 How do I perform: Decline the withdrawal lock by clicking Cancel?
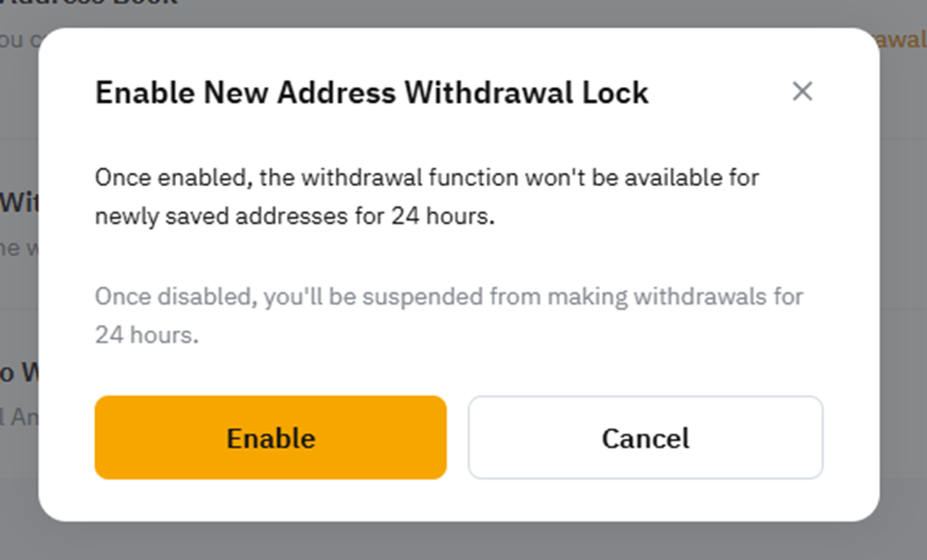(646, 437)
